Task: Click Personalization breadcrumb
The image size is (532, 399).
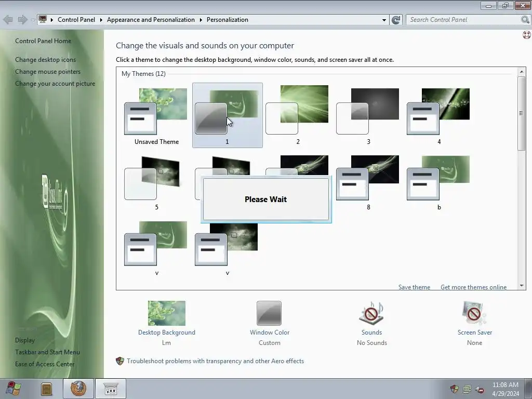Action: [228, 20]
